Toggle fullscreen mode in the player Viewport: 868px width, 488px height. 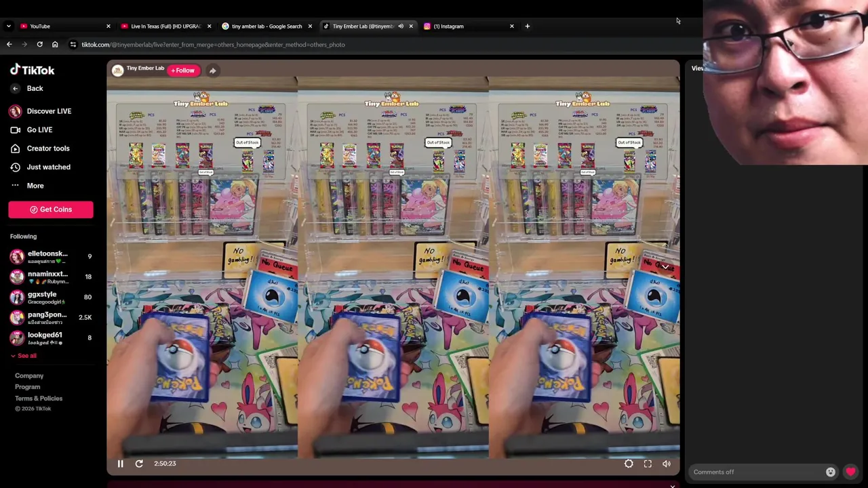click(x=648, y=464)
